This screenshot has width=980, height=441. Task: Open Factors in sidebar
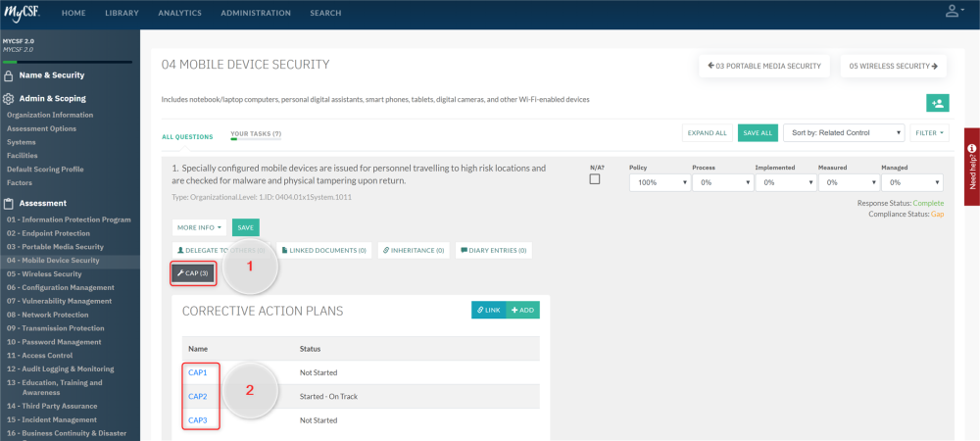pos(20,182)
